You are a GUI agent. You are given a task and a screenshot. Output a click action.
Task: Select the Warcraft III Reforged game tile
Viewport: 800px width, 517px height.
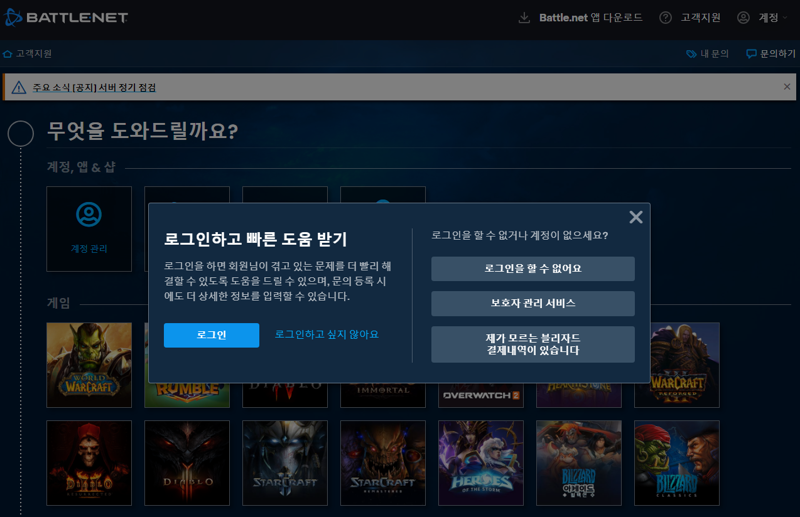[685, 365]
